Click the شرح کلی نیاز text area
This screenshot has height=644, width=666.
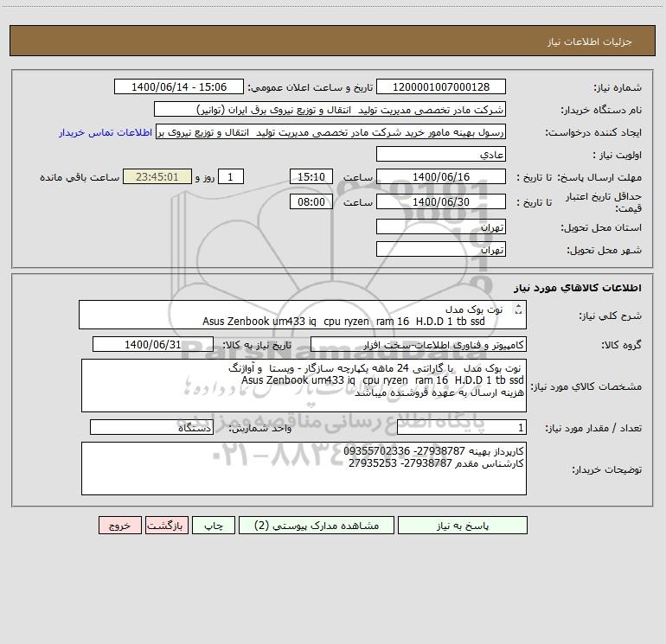coord(303,315)
